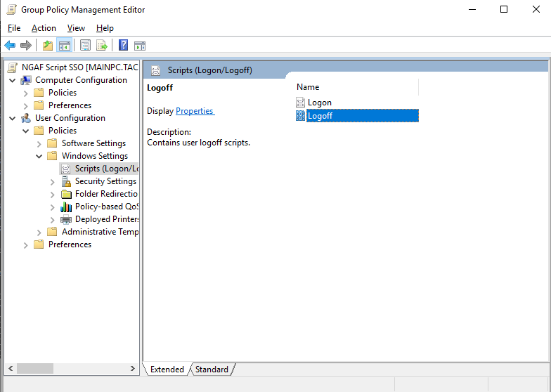Expand Administrative Templates tree node

[x=39, y=232]
